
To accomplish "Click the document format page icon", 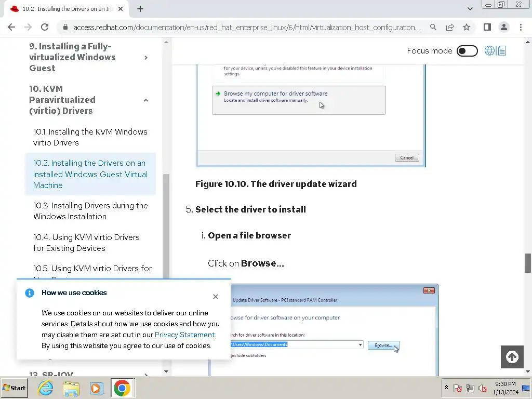I will click(502, 50).
